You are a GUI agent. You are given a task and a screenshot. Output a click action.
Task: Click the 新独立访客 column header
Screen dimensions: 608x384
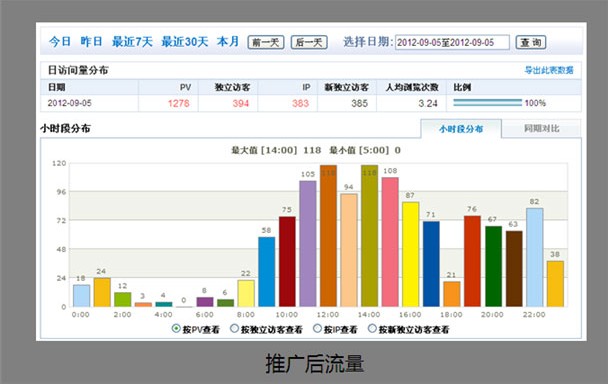(347, 87)
